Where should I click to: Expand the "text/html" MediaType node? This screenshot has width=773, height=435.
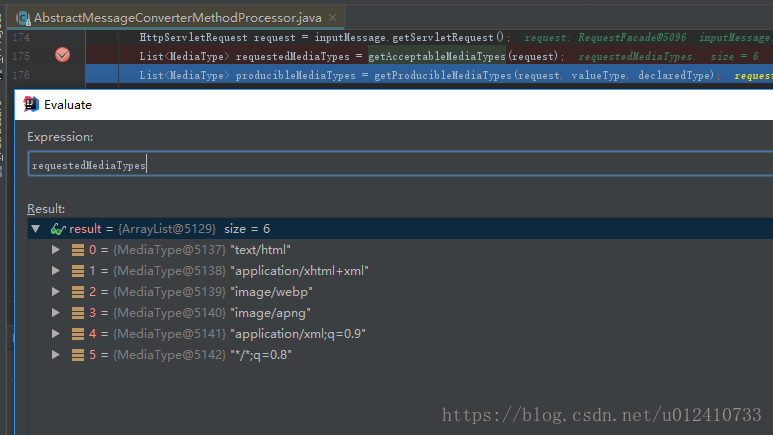(x=56, y=249)
